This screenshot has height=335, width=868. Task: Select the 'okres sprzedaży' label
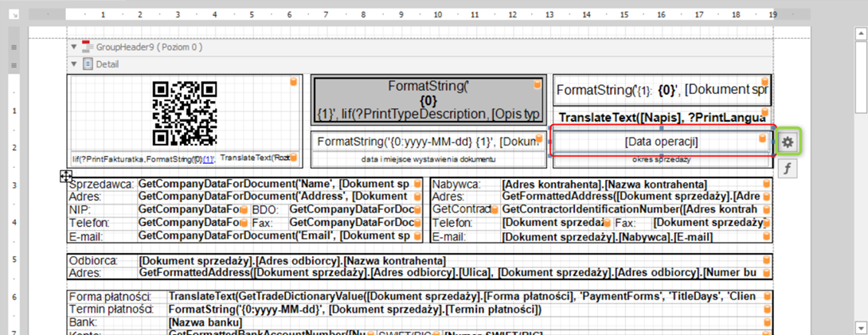click(x=661, y=160)
